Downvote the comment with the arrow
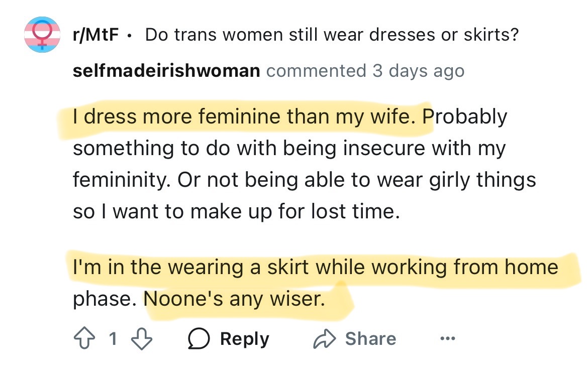This screenshot has height=377, width=588. click(141, 339)
